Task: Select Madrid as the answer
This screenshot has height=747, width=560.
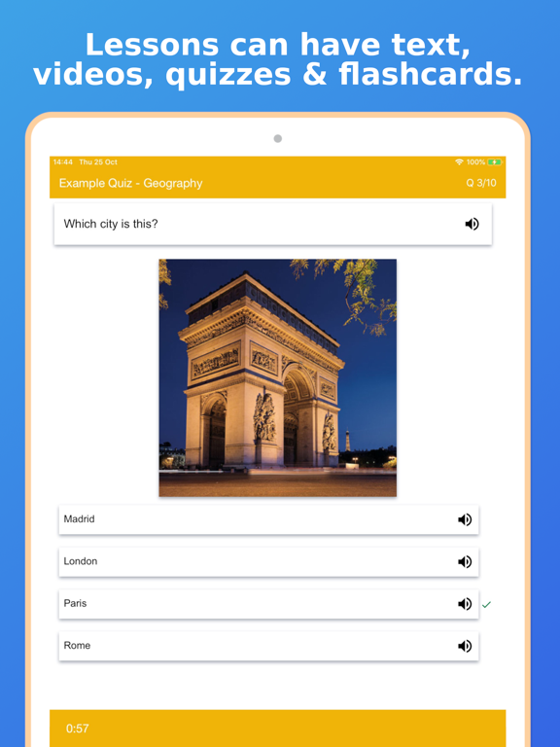Action: pyautogui.click(x=268, y=519)
